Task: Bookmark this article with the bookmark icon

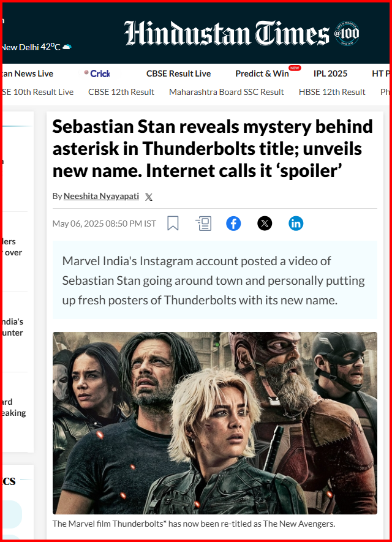Action: coord(173,224)
